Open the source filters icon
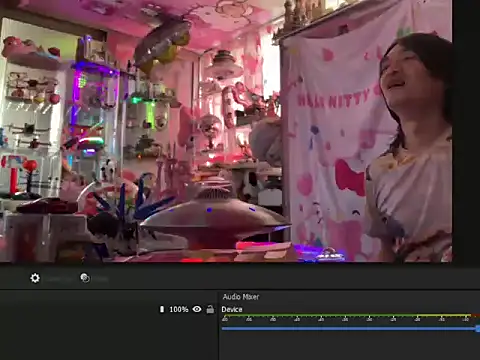The height and width of the screenshot is (360, 480). 85,278
